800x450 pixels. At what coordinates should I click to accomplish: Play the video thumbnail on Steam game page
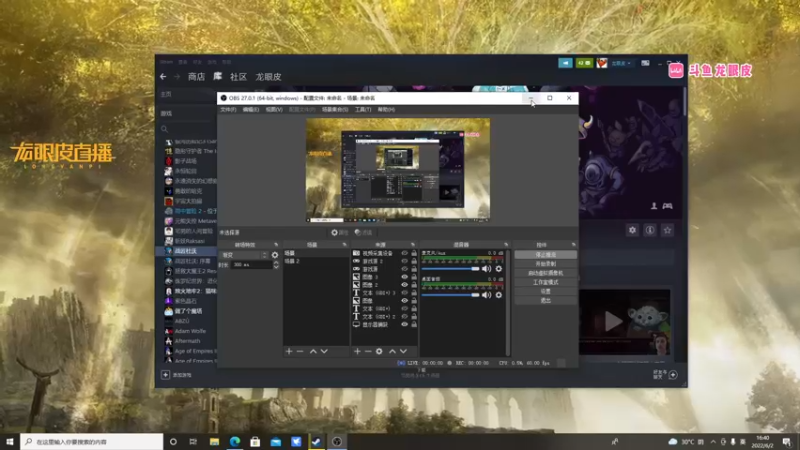click(x=613, y=321)
